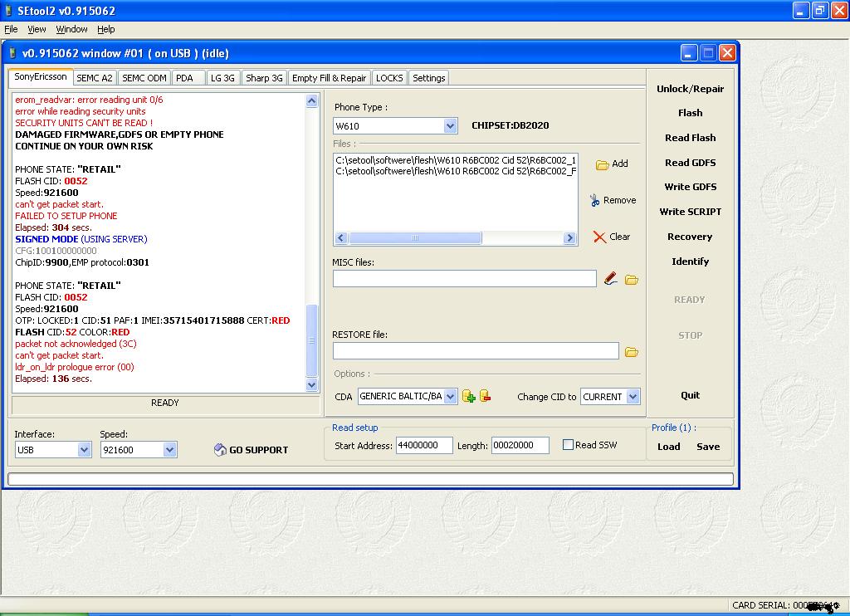850x616 pixels.
Task: Select the SonyEricsson tab
Action: click(x=41, y=77)
